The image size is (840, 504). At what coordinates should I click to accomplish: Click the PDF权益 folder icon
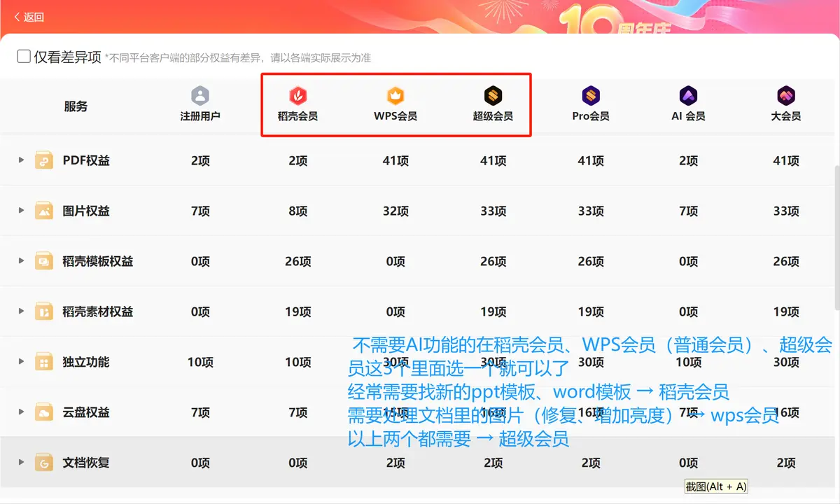[44, 160]
